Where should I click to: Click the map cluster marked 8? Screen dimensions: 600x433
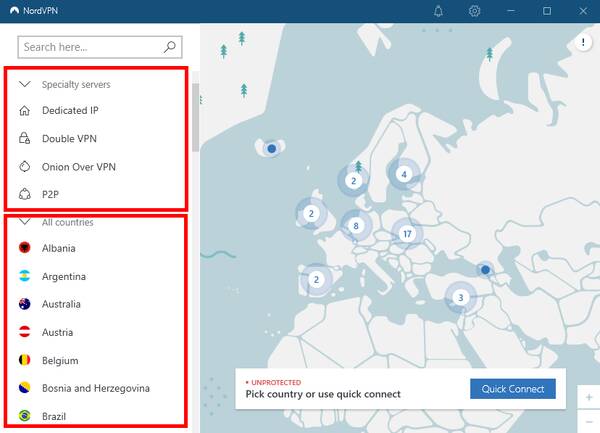tap(356, 226)
